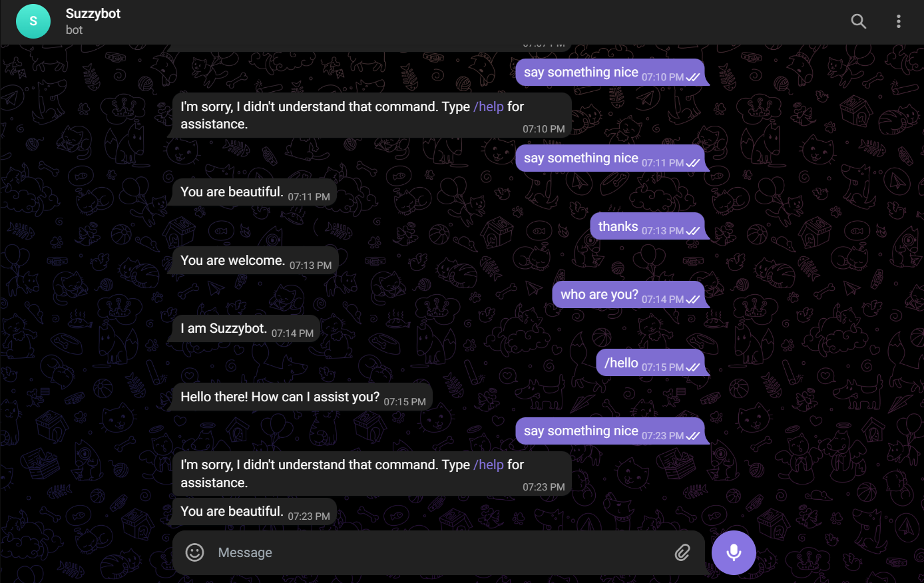Screen dimensions: 924x583
Task: Click the /help link in the first error message
Action: [489, 106]
